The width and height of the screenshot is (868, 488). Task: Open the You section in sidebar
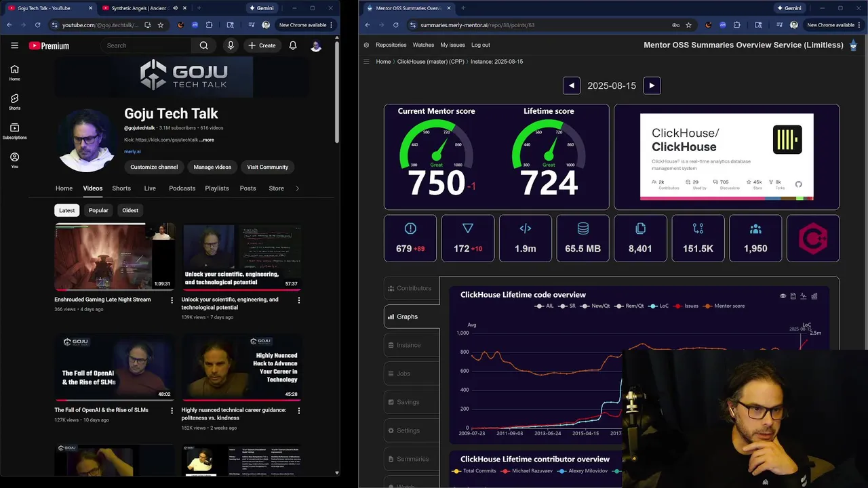[x=14, y=161]
